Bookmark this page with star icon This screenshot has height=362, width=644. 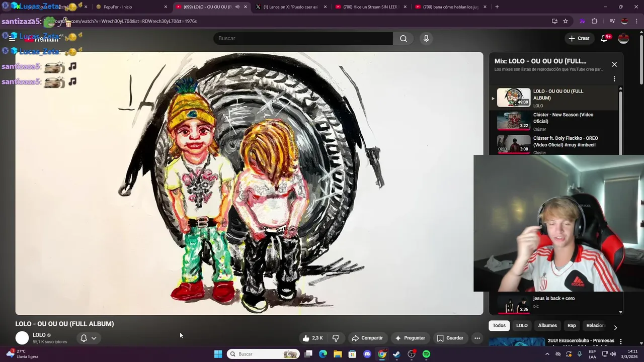coord(566,21)
